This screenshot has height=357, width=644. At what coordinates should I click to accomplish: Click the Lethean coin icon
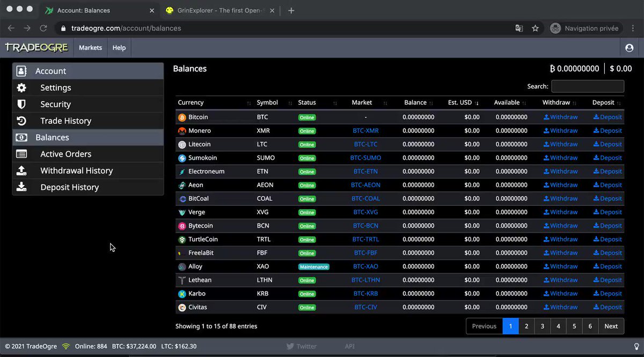[x=182, y=280]
